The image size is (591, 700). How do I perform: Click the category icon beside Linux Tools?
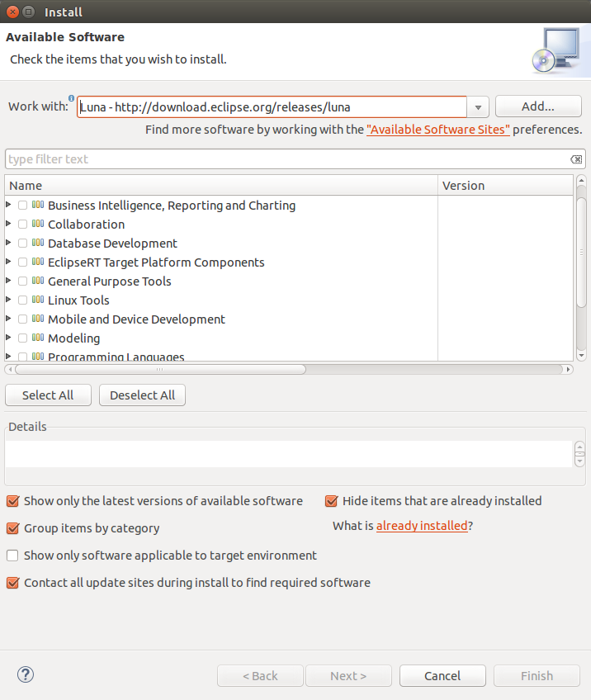38,300
